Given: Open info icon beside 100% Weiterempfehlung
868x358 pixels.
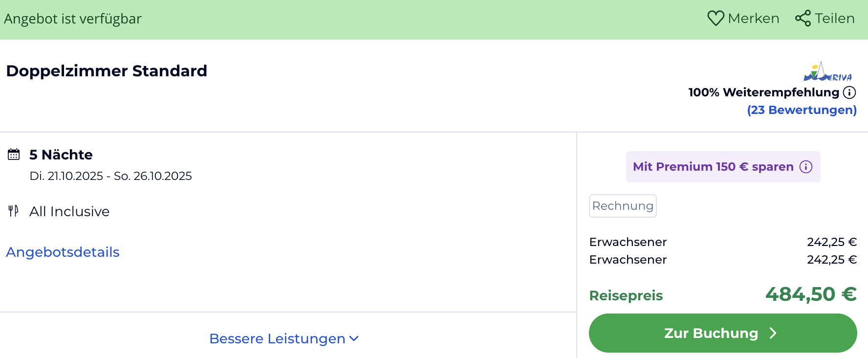Looking at the screenshot, I should point(849,92).
